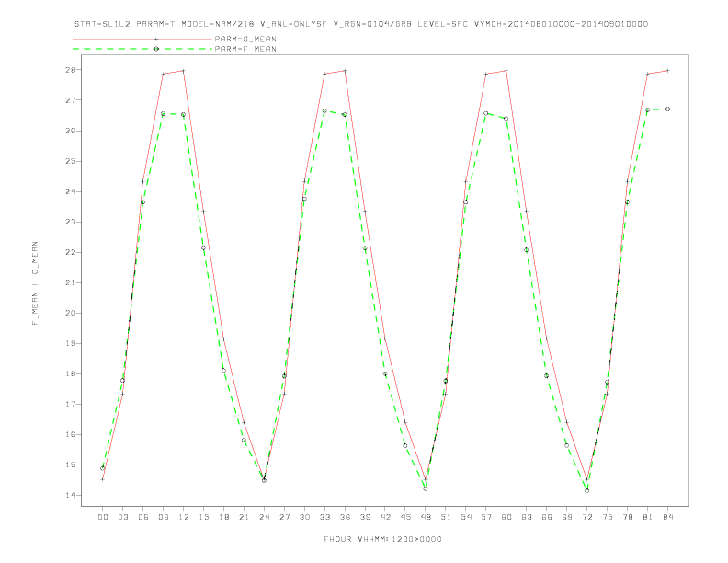
Task: Click the green F_MEAN circle marker at hour 00
Action: (103, 468)
